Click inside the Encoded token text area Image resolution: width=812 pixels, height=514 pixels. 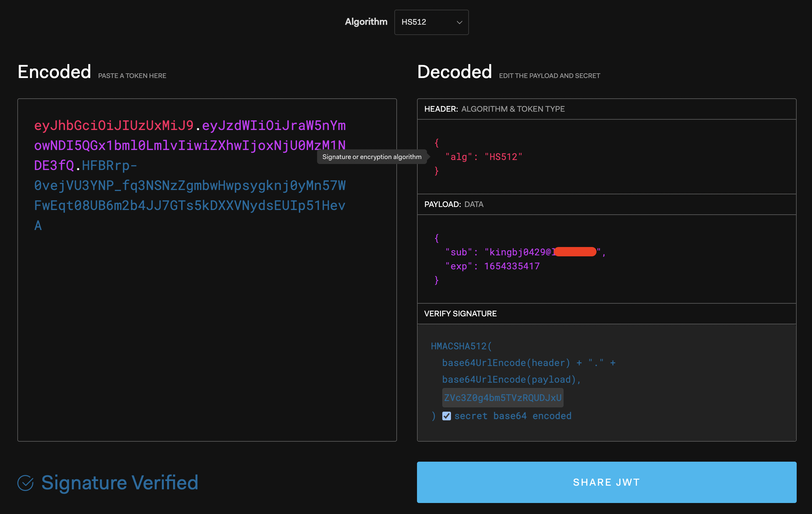(x=206, y=321)
